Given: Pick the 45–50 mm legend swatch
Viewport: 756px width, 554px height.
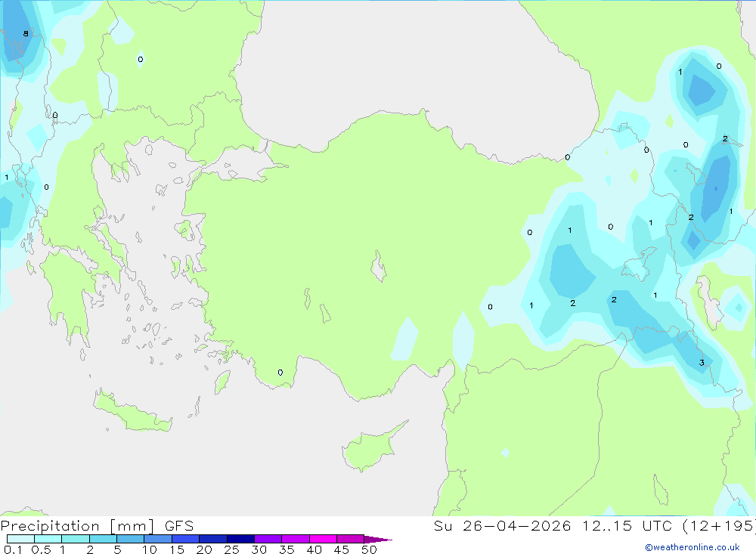Looking at the screenshot, I should point(350,539).
